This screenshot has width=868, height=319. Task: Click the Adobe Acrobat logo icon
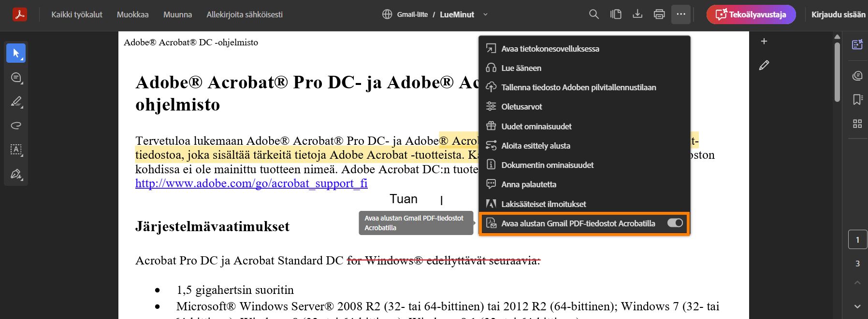coord(19,14)
